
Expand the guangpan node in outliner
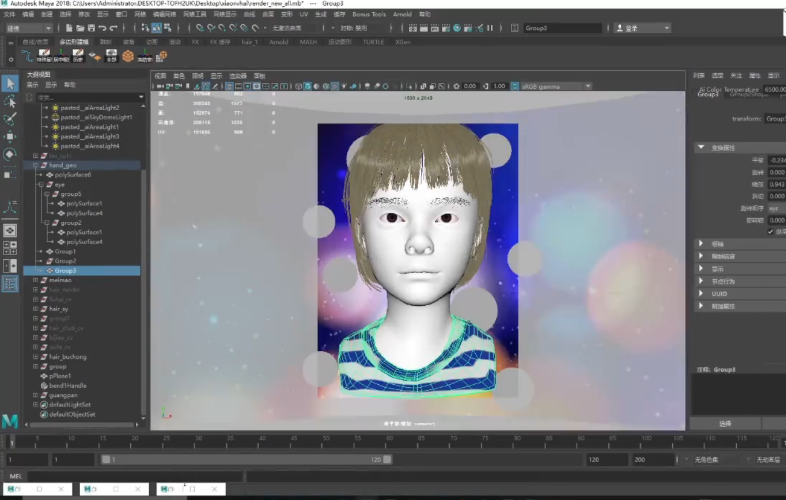pos(36,395)
